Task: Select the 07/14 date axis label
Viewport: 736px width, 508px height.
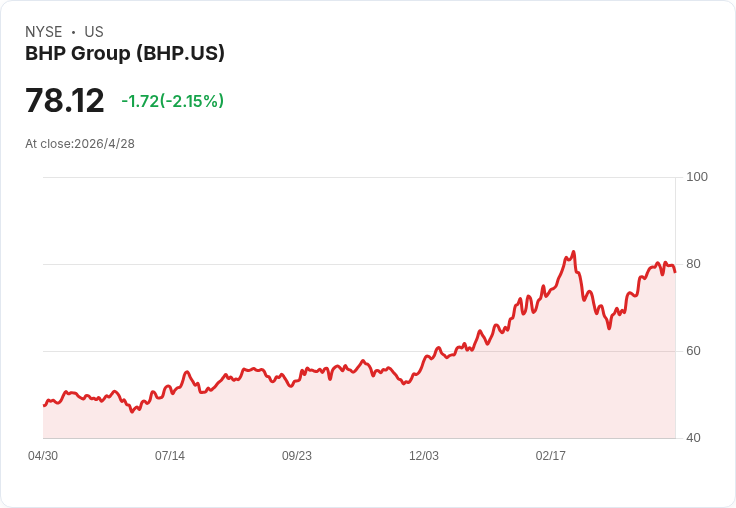Action: point(170,456)
